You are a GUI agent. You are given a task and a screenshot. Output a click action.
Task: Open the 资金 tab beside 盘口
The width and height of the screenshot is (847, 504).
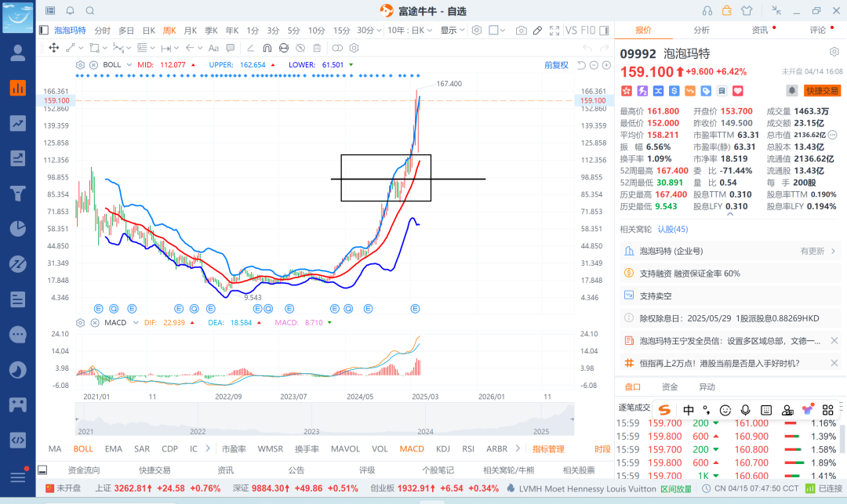pos(670,387)
